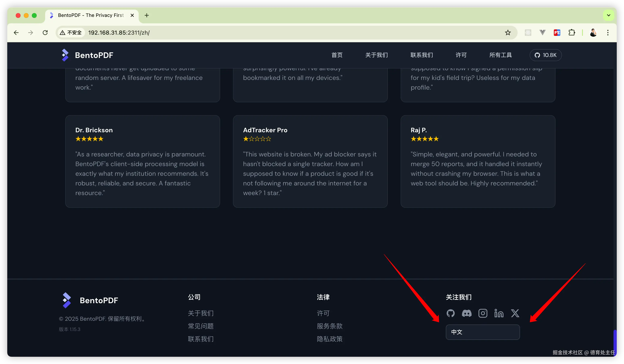Go to 首页 in the navigation bar
The width and height of the screenshot is (624, 364).
(337, 55)
